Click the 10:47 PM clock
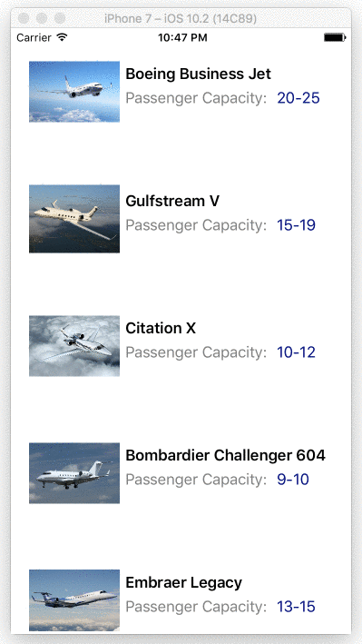 pyautogui.click(x=182, y=38)
